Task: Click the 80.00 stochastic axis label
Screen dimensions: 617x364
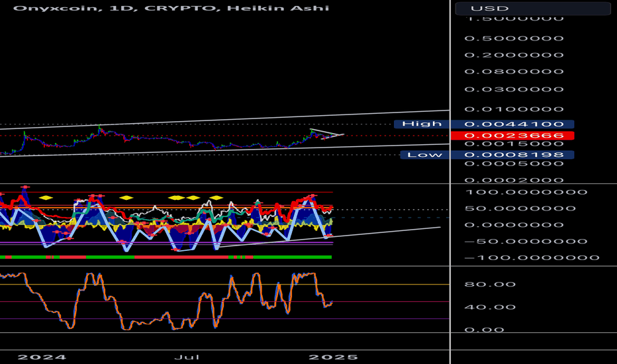Action: (490, 285)
